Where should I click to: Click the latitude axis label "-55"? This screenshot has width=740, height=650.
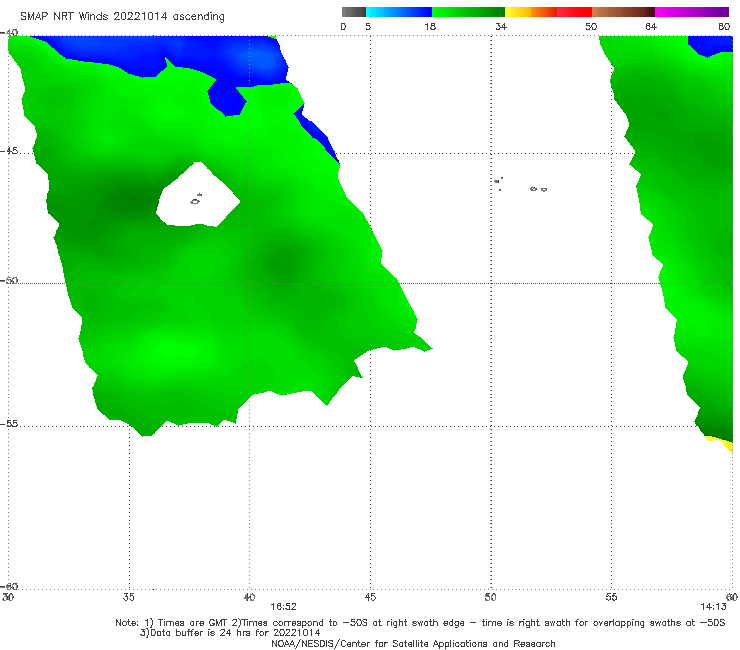point(9,424)
